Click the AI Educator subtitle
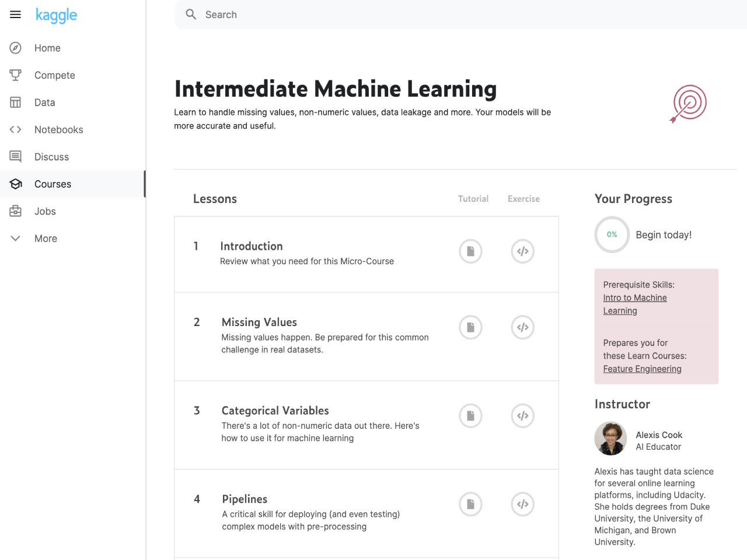The height and width of the screenshot is (560, 747). [x=658, y=447]
